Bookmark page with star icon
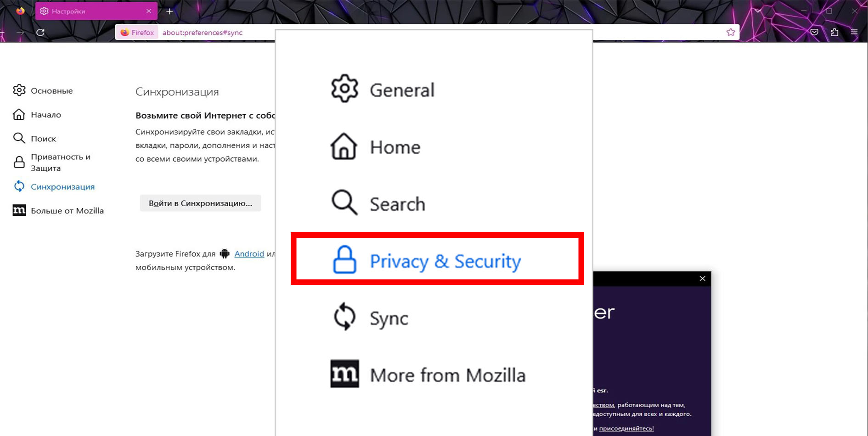 pos(731,32)
